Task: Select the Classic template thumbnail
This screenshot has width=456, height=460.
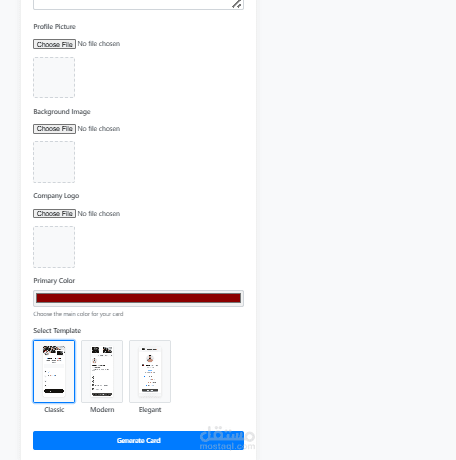Action: tap(54, 371)
